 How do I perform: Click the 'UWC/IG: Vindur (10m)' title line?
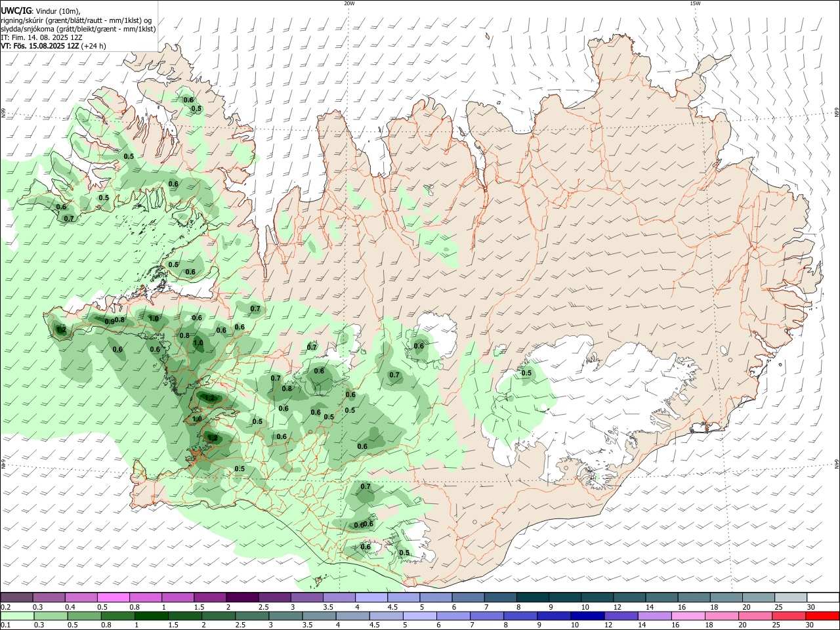pos(41,10)
